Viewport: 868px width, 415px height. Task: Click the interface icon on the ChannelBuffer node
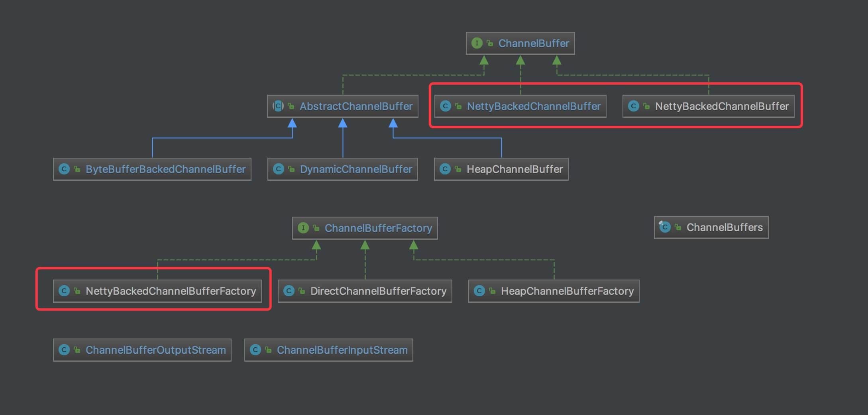tap(477, 43)
